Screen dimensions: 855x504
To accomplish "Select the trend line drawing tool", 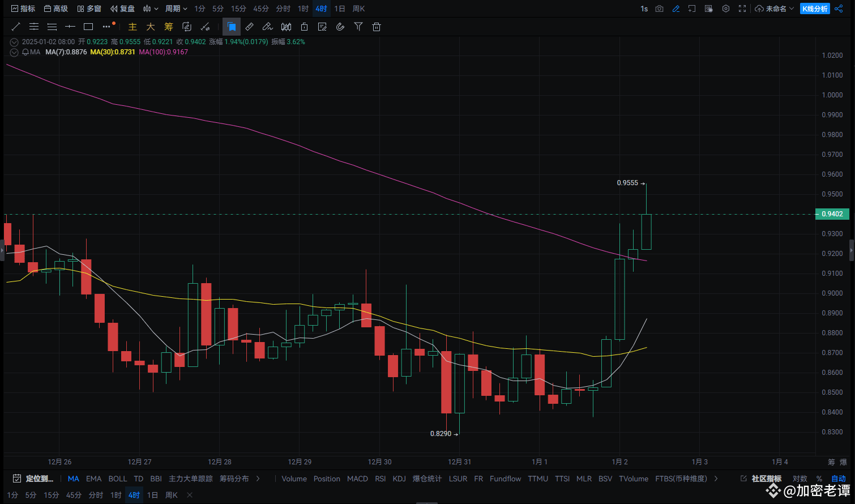I will [x=16, y=27].
